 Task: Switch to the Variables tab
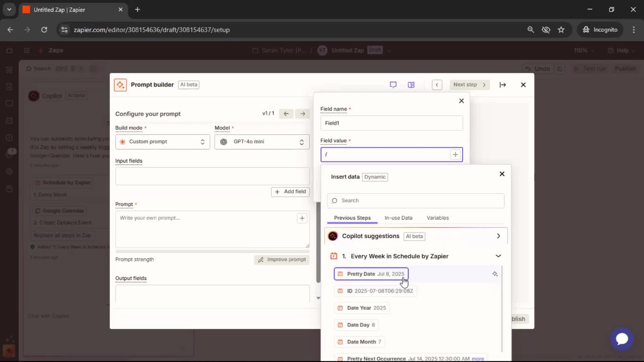pos(438,218)
